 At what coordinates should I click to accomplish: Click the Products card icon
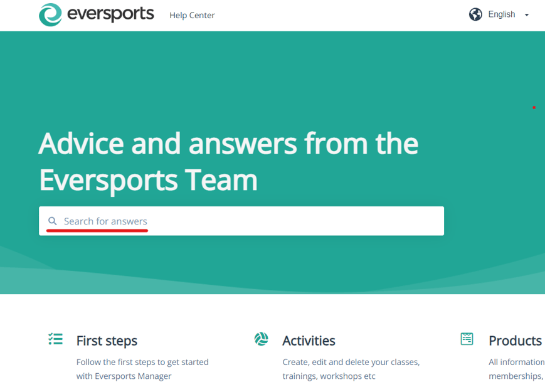(467, 339)
